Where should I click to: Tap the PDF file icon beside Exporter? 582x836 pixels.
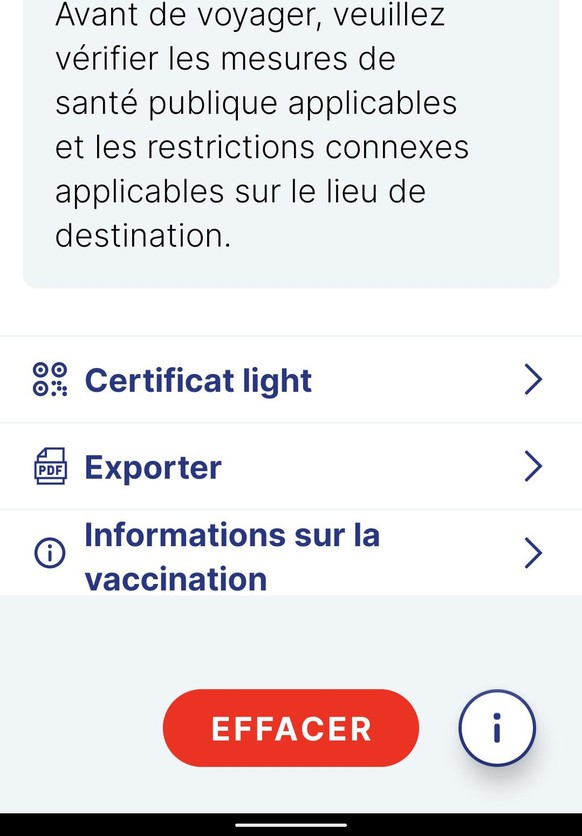click(x=50, y=467)
